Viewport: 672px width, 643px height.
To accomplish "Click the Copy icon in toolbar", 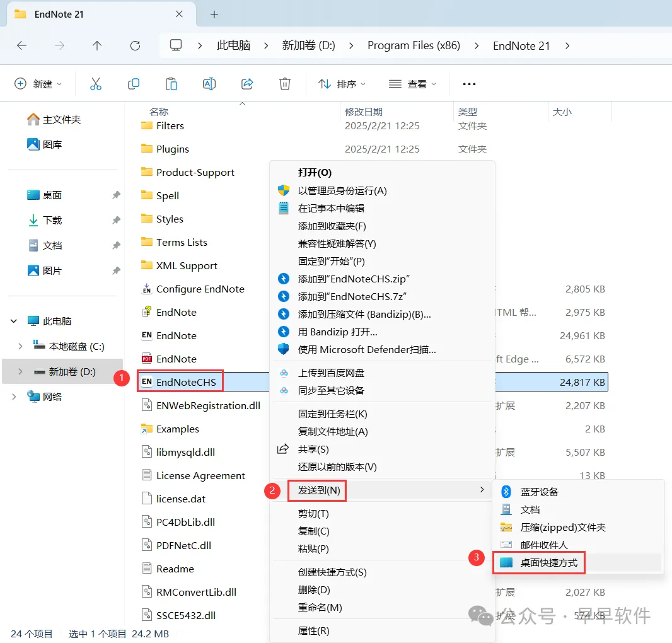I will click(x=133, y=84).
